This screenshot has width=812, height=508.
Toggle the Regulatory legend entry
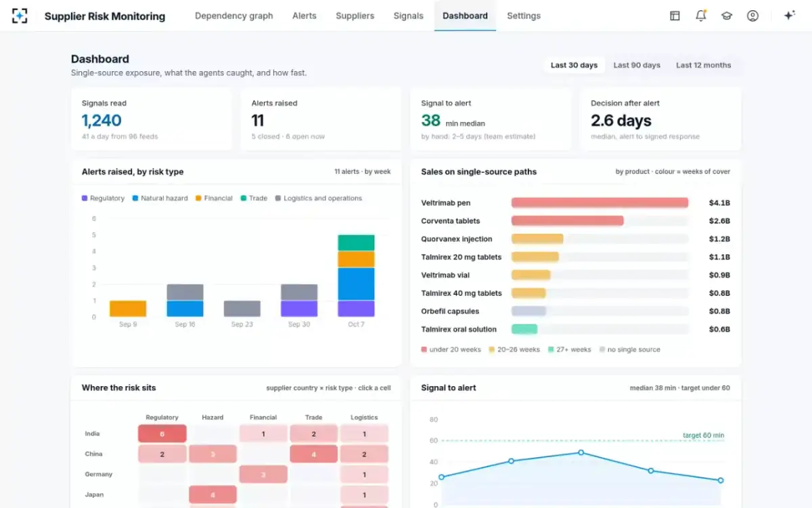[104, 198]
